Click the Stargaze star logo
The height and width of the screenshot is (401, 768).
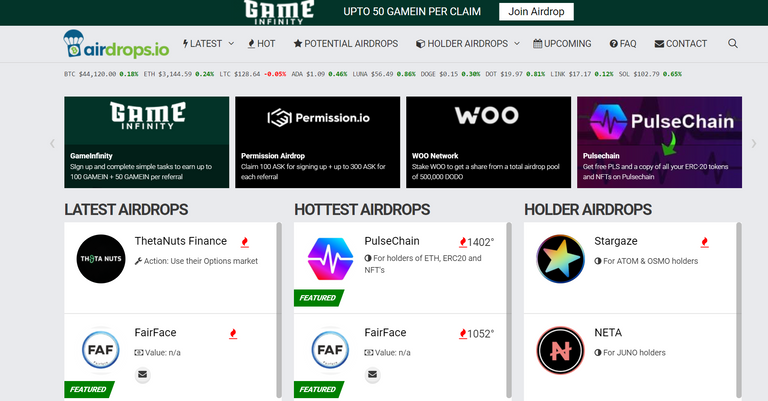pyautogui.click(x=560, y=259)
